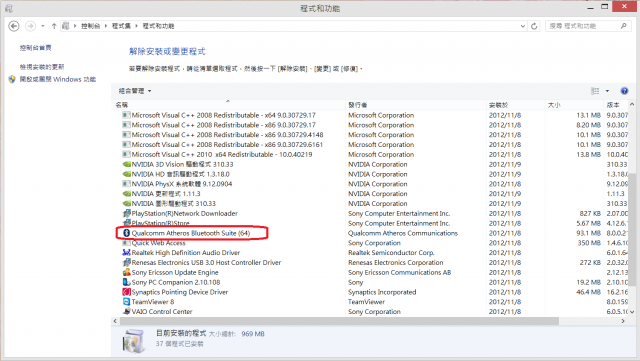Screen dimensions: 640x361
Task: Click the Bluetooth icon of Qualcomm Atheros
Action: point(127,233)
